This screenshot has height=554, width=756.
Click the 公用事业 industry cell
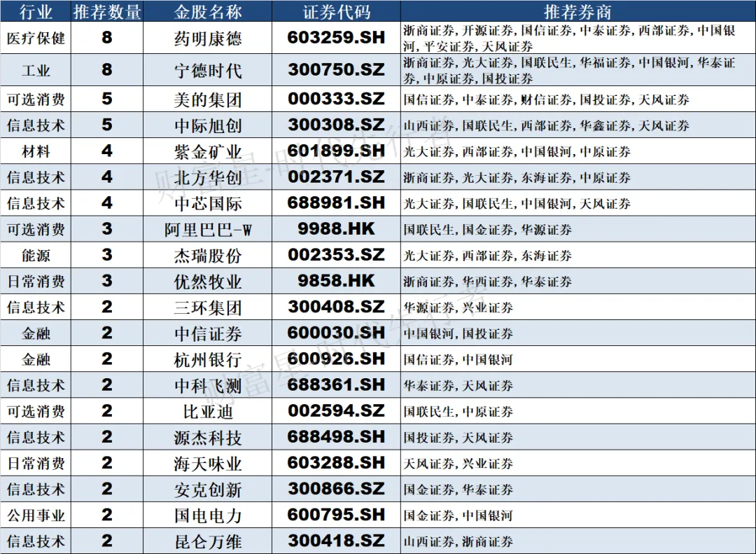coord(36,516)
